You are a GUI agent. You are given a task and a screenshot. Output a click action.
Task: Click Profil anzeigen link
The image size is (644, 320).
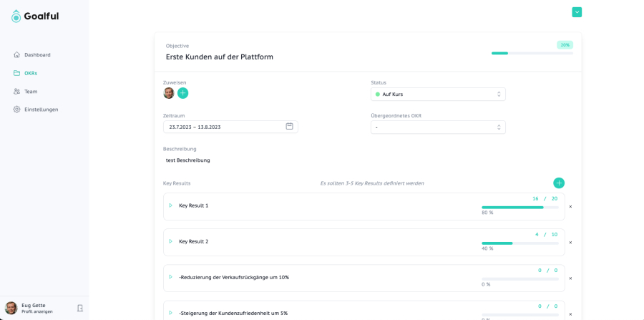click(x=37, y=311)
